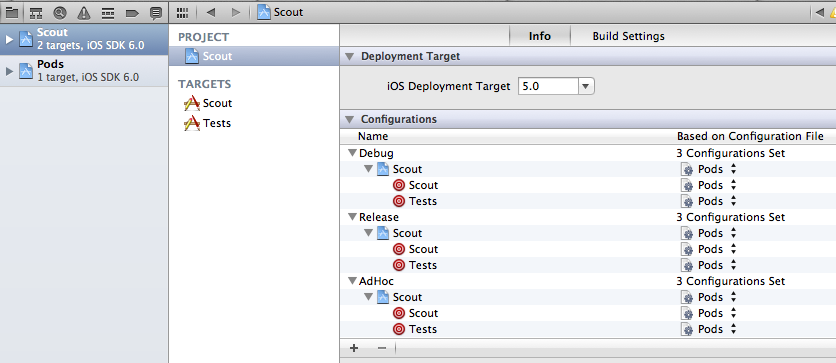Edit the iOS Deployment Target value 5.0
The height and width of the screenshot is (363, 836).
point(548,86)
